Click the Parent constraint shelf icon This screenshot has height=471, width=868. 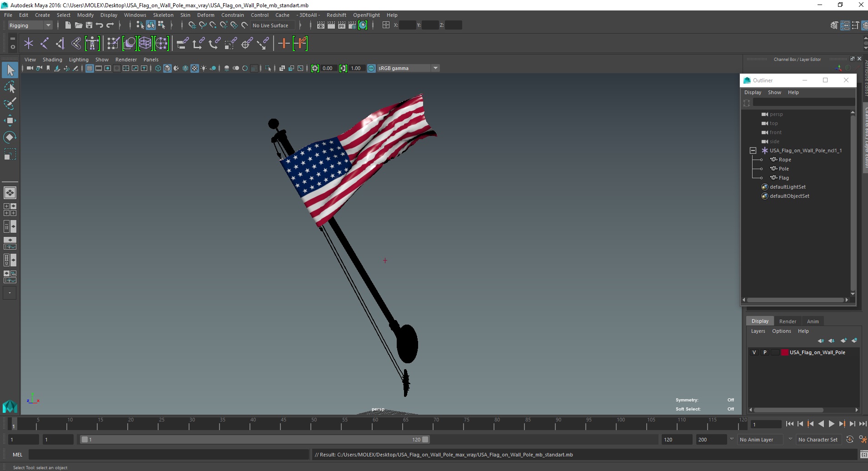[x=182, y=44]
